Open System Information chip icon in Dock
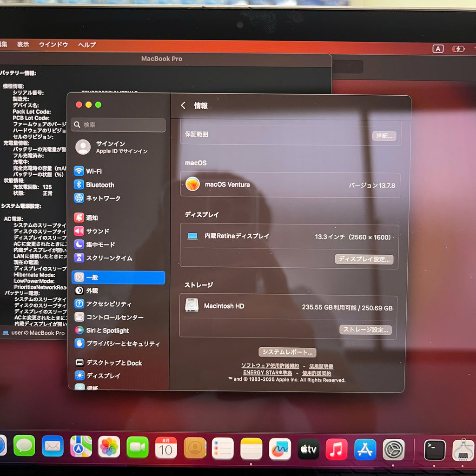Image resolution: width=476 pixels, height=476 pixels. pyautogui.click(x=463, y=450)
